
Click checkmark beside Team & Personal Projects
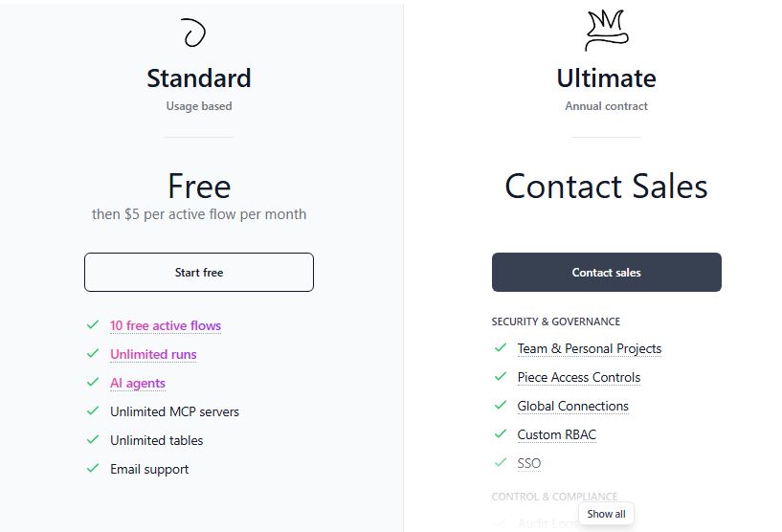coord(501,348)
